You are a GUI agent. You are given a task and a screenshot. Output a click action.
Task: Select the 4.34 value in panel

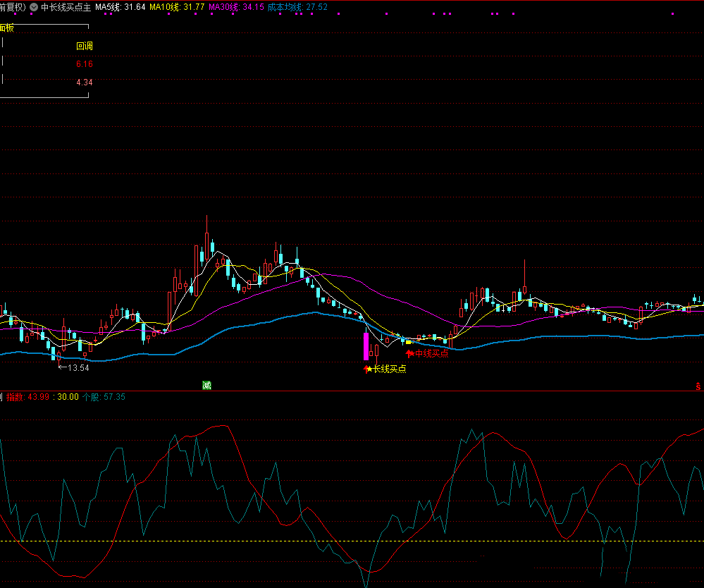click(85, 82)
